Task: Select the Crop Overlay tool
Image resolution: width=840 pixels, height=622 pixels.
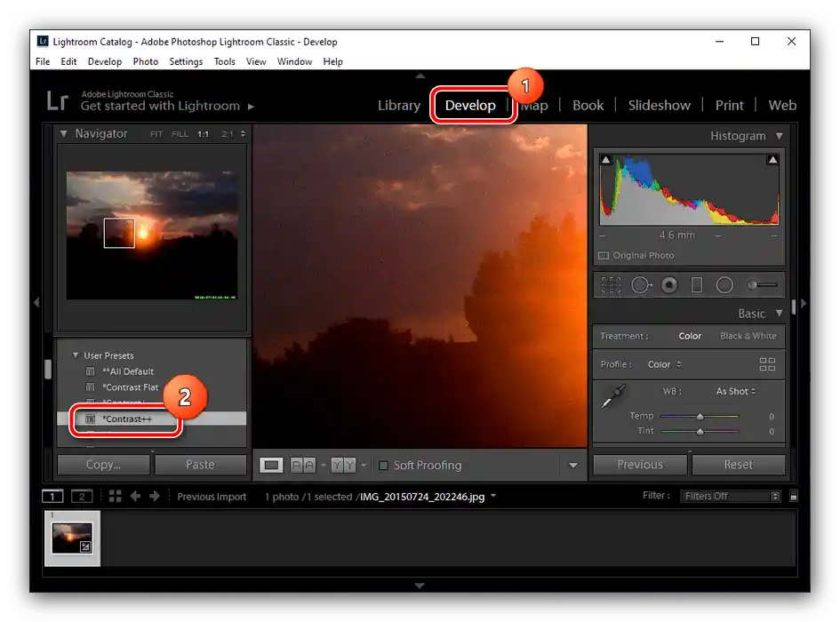Action: point(611,285)
